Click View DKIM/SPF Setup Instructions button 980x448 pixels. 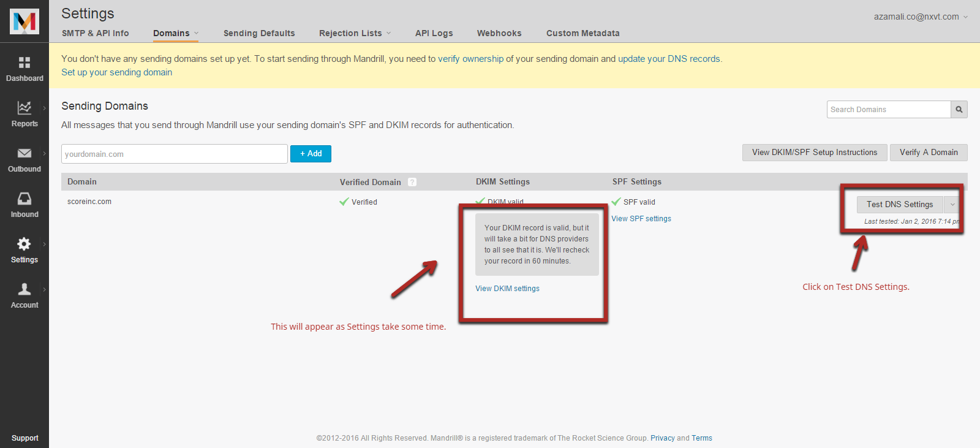(x=815, y=153)
